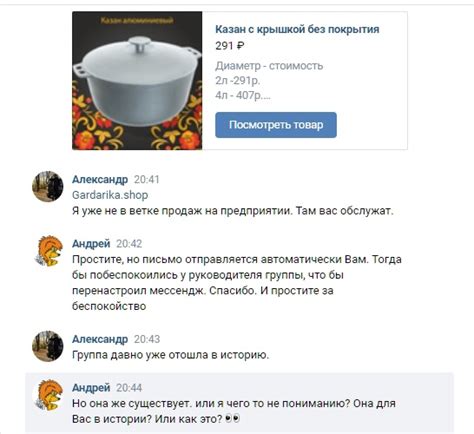Screen dimensions: 474x434
Task: Open Андрей's name at 20:42 message
Action: [x=91, y=244]
